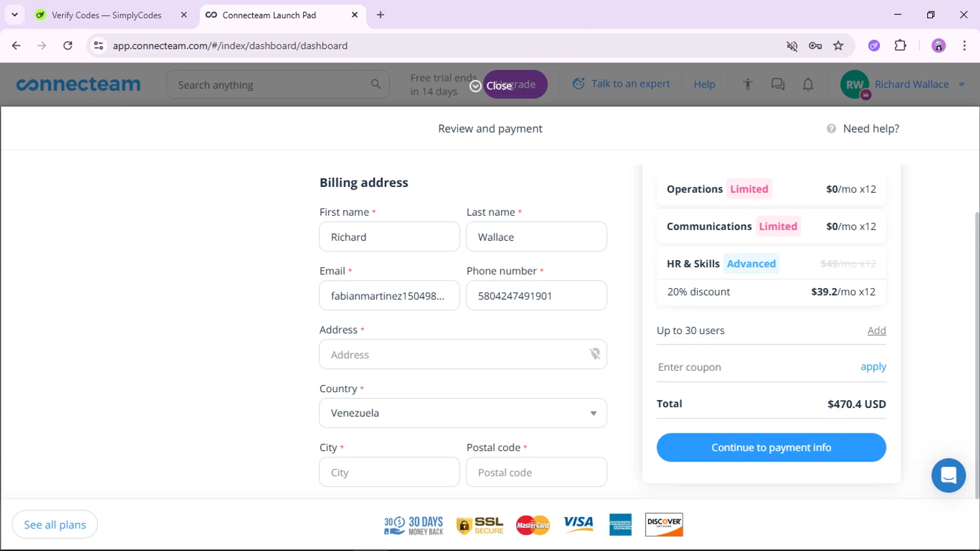Open the browser profile avatar

pos(938,46)
